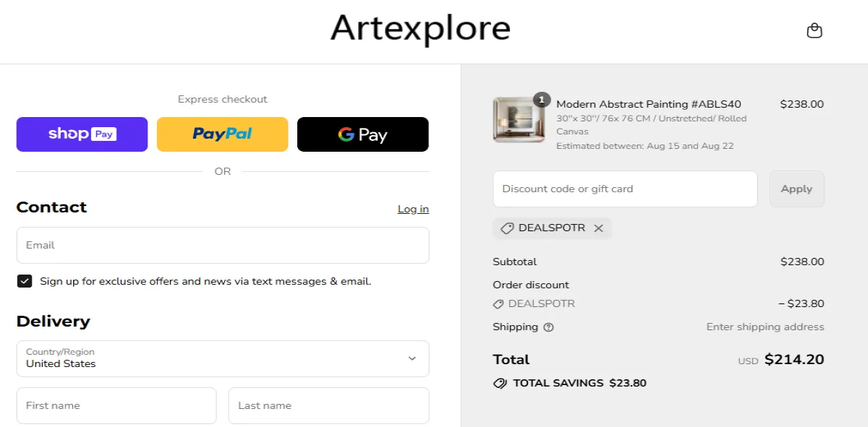This screenshot has width=868, height=427.
Task: Open the shopping cart
Action: (814, 30)
